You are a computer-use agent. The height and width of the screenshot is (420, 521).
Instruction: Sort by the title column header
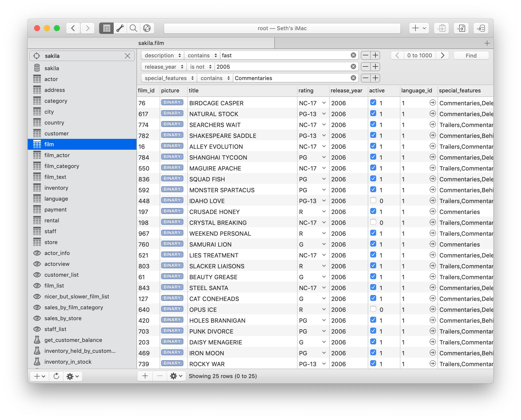click(242, 91)
